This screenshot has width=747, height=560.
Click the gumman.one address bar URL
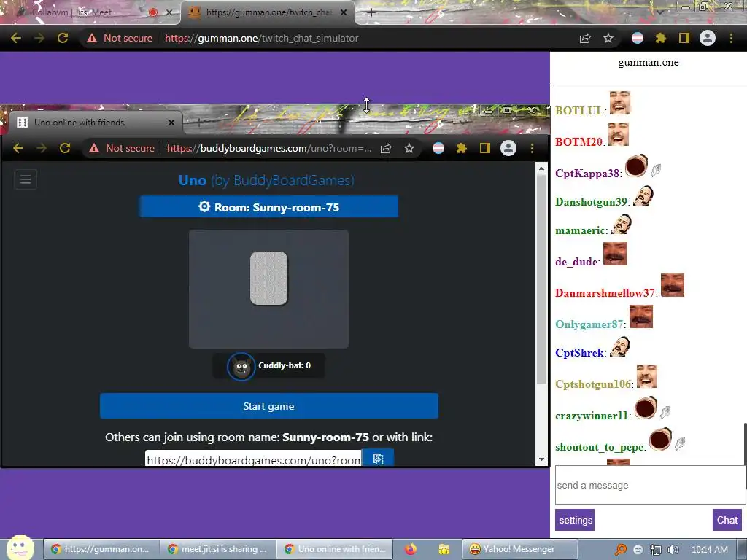coord(262,38)
